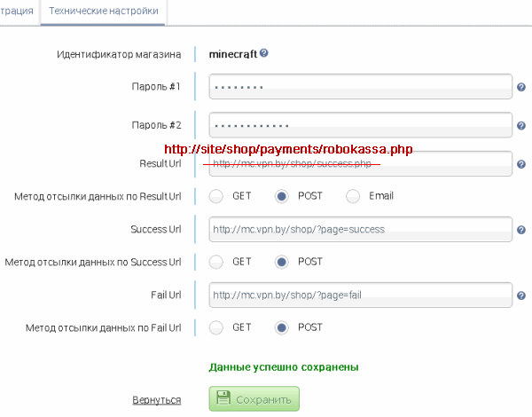
Task: Select POST for Success Url method
Action: pos(282,262)
